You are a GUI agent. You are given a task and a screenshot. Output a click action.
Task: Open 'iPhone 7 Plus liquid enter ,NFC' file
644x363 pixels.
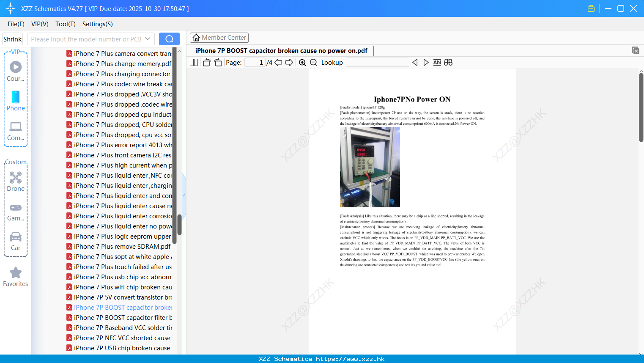tap(123, 175)
